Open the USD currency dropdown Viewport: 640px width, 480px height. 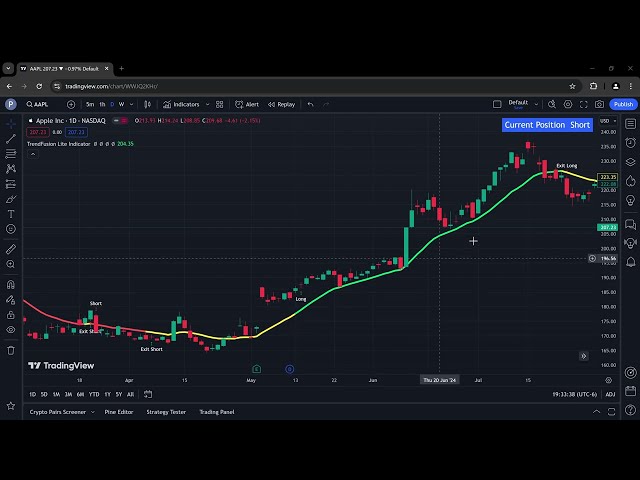608,121
